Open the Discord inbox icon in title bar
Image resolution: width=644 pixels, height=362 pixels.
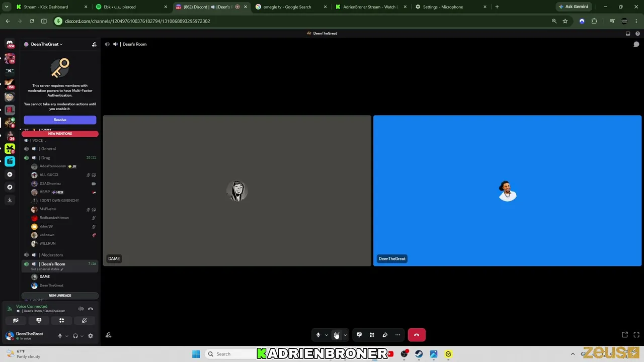click(x=628, y=33)
